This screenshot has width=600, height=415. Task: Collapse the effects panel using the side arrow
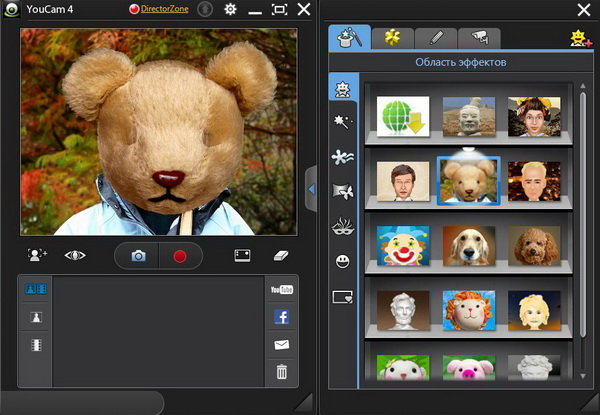[x=311, y=188]
